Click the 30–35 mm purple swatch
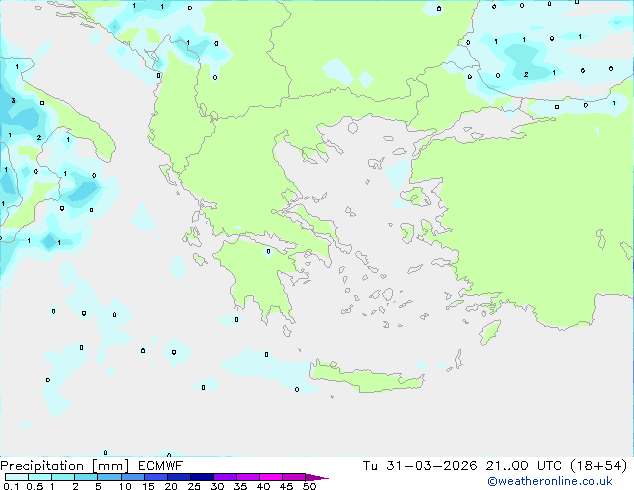This screenshot has height=490, width=634. coord(225,477)
